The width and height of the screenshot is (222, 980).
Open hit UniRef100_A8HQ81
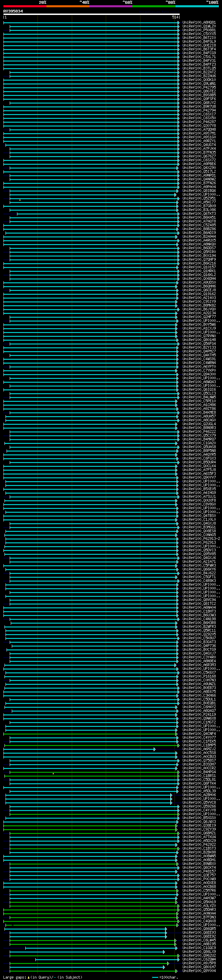pos(199,23)
